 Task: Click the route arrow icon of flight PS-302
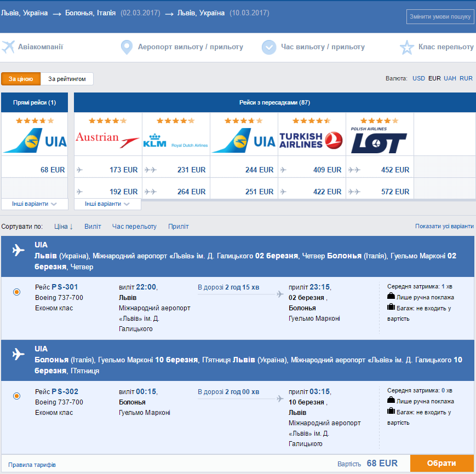pyautogui.click(x=280, y=398)
